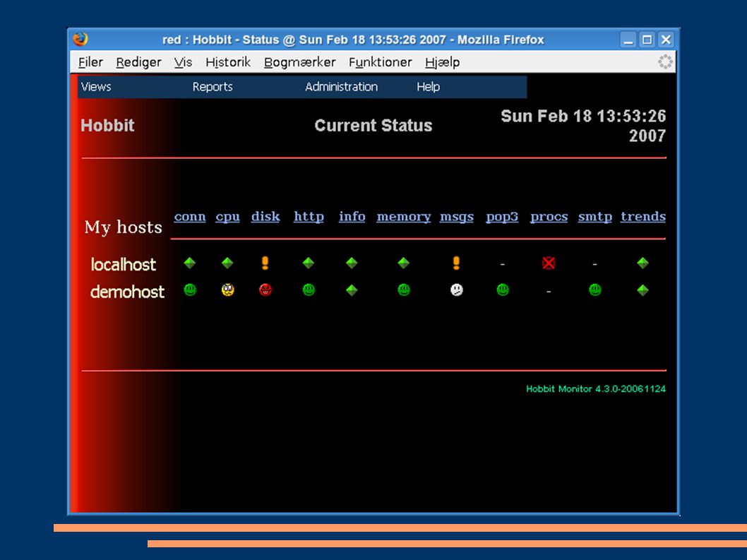Viewport: 747px width, 560px height.
Task: Select the demohost host name
Action: [x=127, y=291]
